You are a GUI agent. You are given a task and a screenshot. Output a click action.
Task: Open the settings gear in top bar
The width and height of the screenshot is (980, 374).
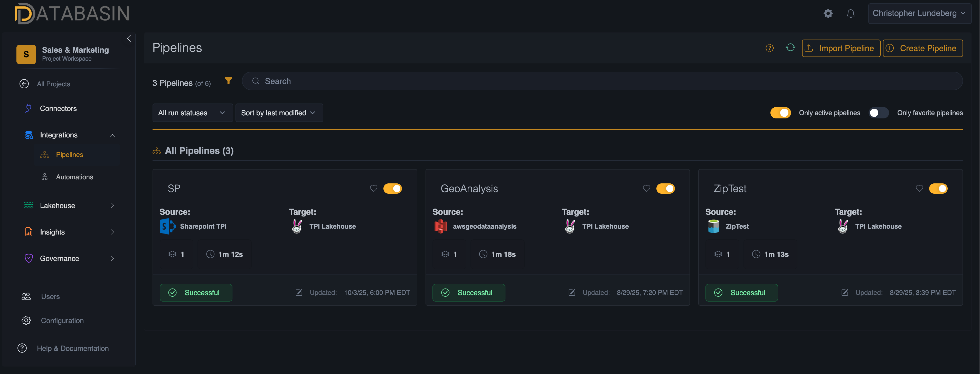tap(828, 13)
